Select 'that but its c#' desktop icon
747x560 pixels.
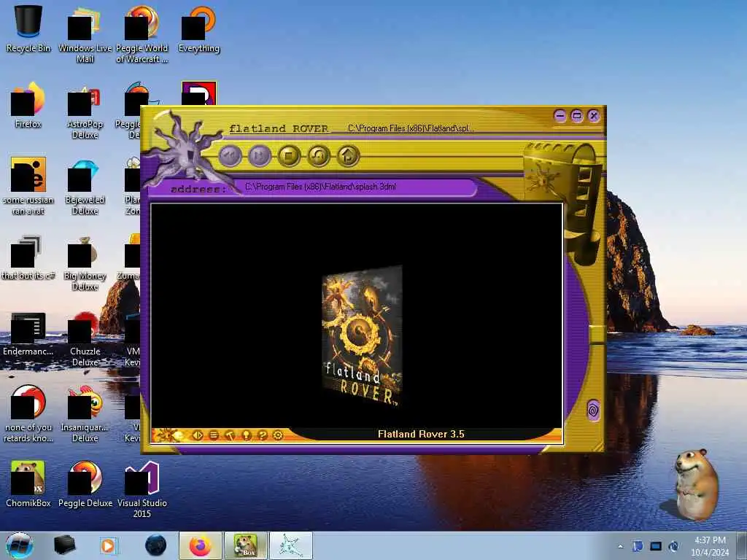click(x=28, y=257)
